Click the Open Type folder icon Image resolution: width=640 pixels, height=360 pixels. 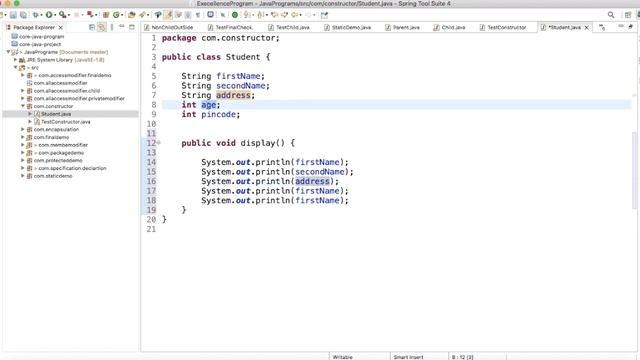[131, 15]
